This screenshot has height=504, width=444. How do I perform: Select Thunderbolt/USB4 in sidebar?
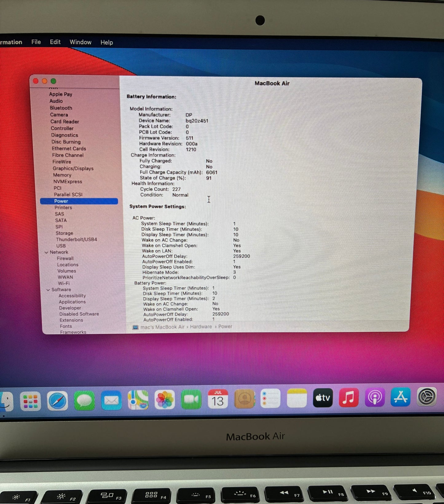[77, 239]
